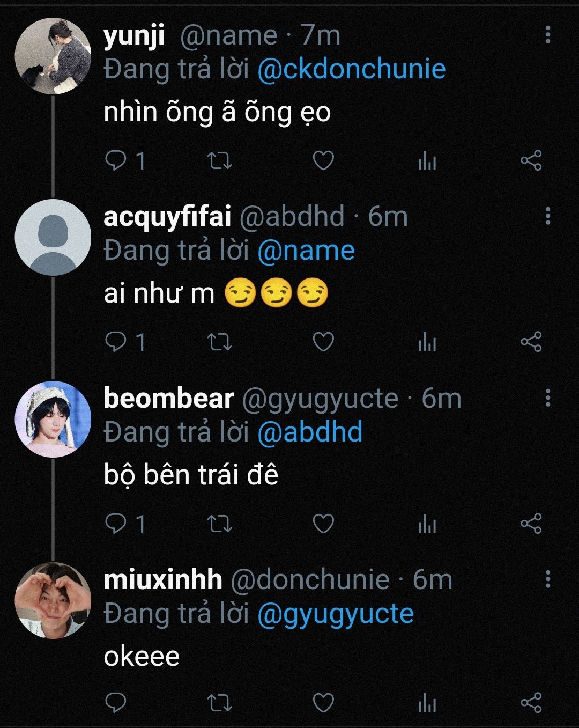Like beombear's tweet
579x728 pixels.
point(323,524)
